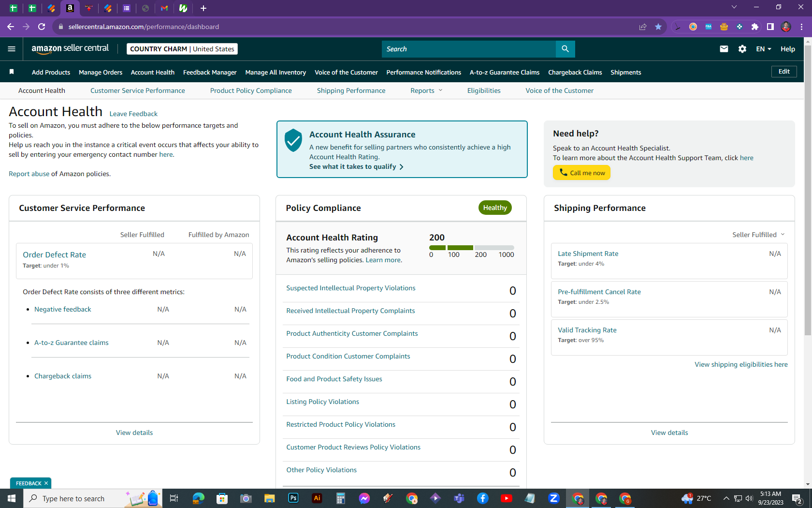Open YouTube from the taskbar
812x508 pixels.
(507, 498)
